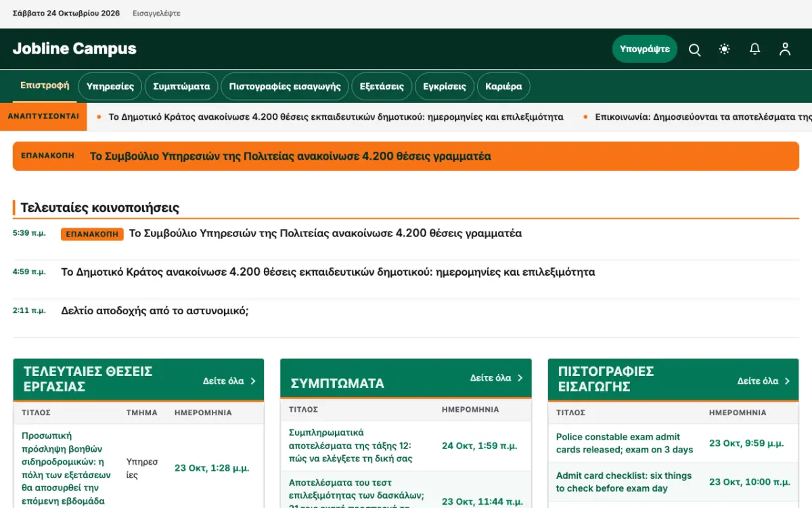
Task: Open Δελτίο αποδοχής από το αστυνομικό headline
Action: [155, 311]
